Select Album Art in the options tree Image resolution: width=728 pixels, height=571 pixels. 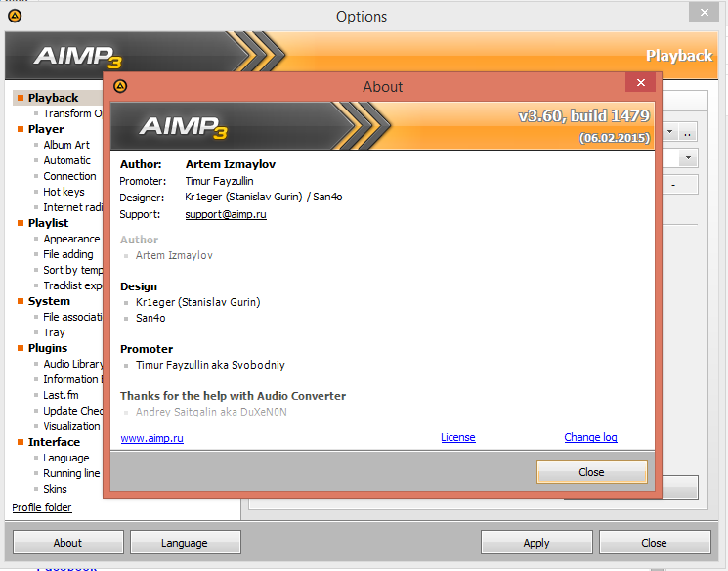66,145
